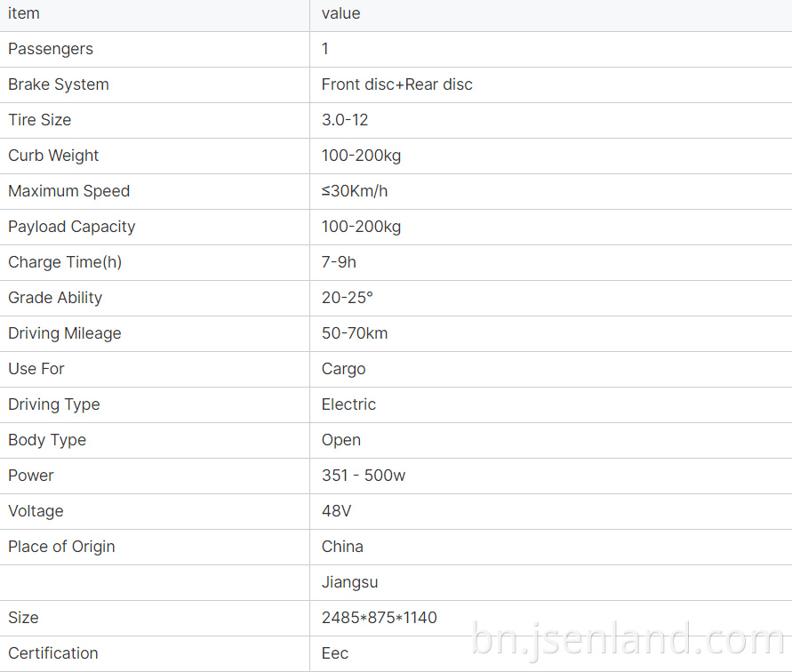Image resolution: width=792 pixels, height=672 pixels.
Task: Click the 48V voltage value
Action: [x=336, y=511]
